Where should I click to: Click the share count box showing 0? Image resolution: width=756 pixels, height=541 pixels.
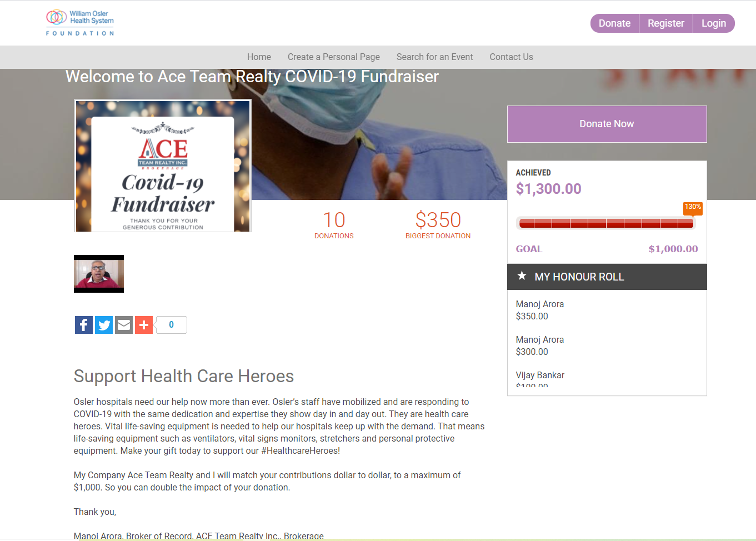pos(171,325)
